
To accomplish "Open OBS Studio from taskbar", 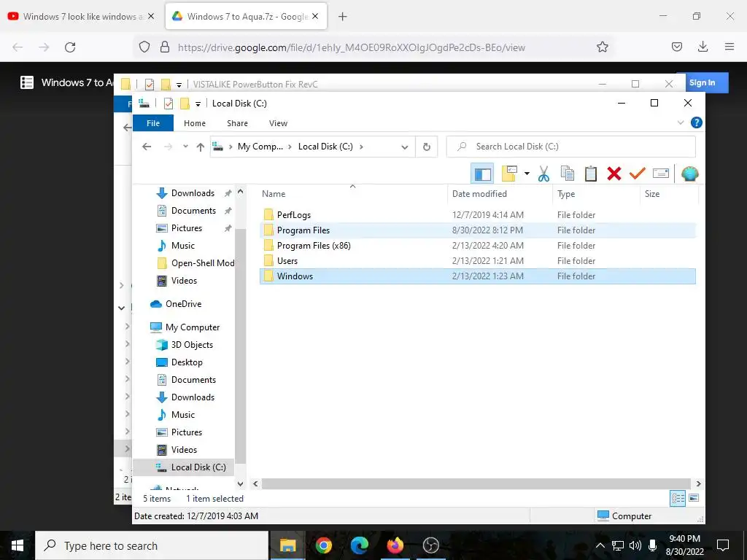I will tap(430, 545).
